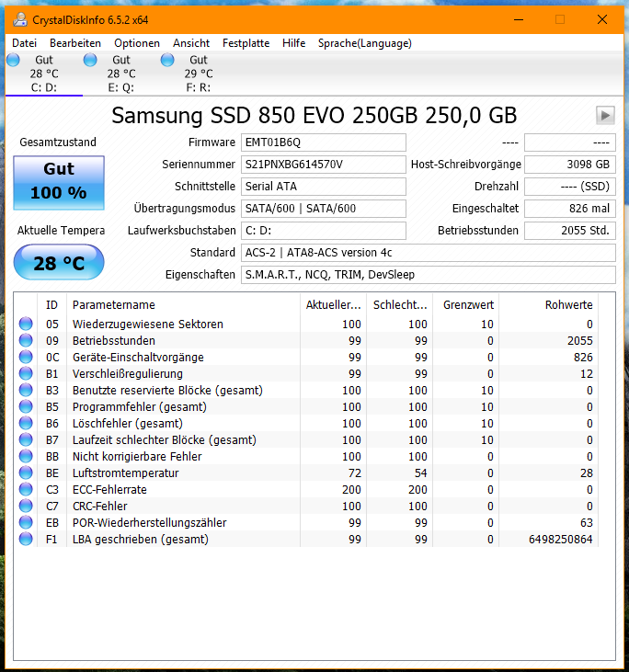Click the ID column header

(x=51, y=305)
